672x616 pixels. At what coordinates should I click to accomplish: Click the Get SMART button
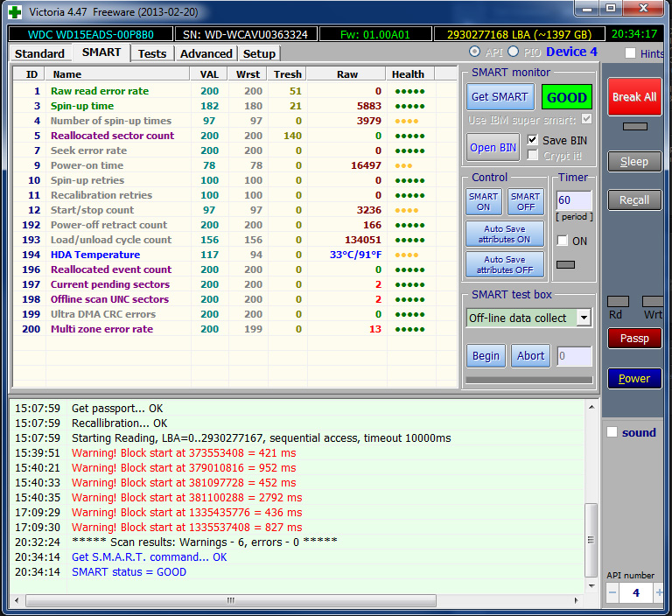click(500, 97)
